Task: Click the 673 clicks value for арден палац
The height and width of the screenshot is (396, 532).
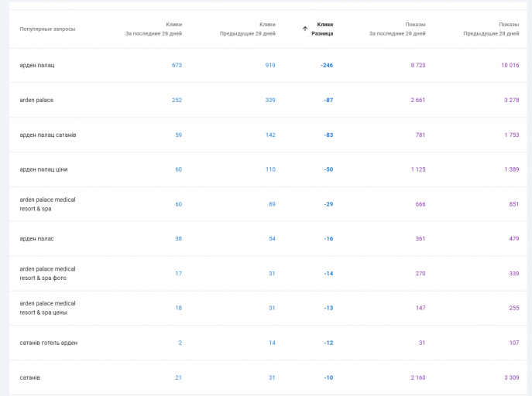Action: (x=177, y=65)
